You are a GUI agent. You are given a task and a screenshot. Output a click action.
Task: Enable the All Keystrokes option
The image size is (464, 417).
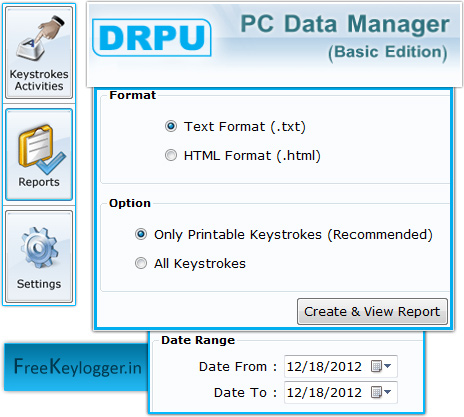point(141,263)
